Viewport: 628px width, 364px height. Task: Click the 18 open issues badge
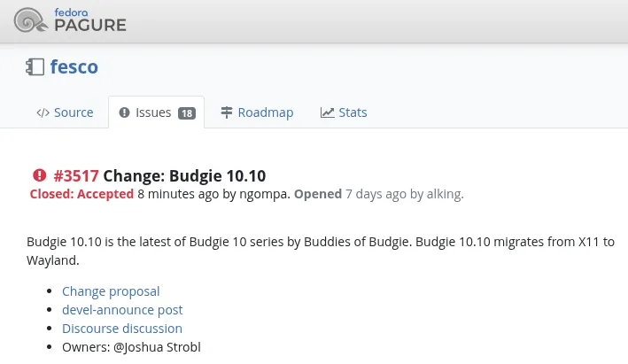tap(187, 113)
